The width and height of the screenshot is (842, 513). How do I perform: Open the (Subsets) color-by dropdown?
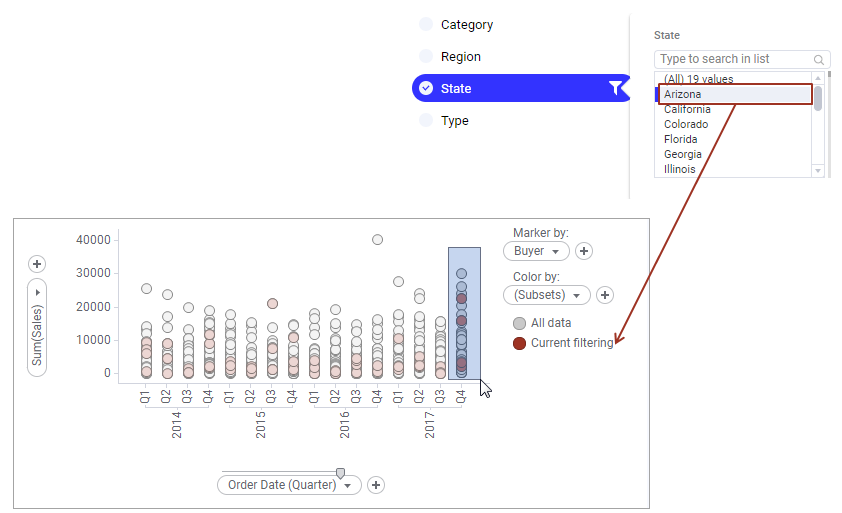point(546,295)
